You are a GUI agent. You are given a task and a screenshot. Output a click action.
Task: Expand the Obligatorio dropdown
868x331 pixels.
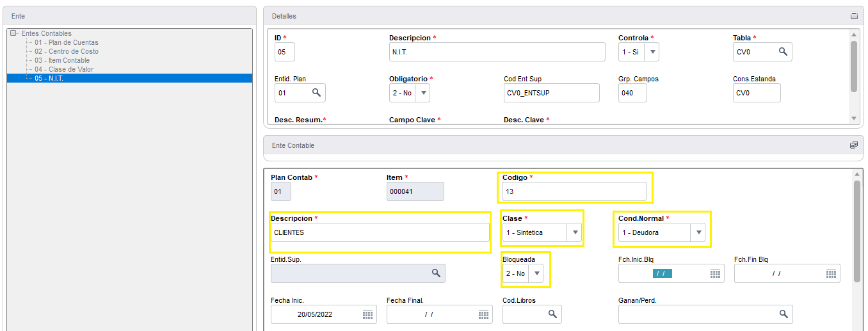[x=422, y=93]
